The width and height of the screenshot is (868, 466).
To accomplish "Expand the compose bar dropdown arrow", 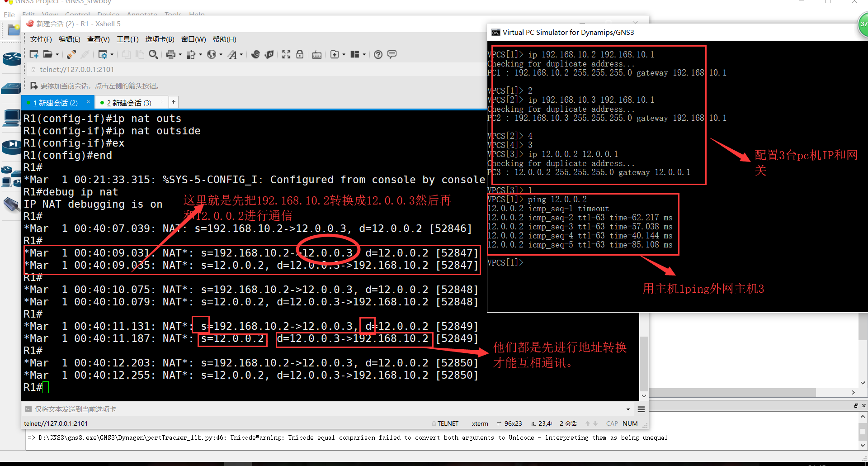I will (628, 409).
